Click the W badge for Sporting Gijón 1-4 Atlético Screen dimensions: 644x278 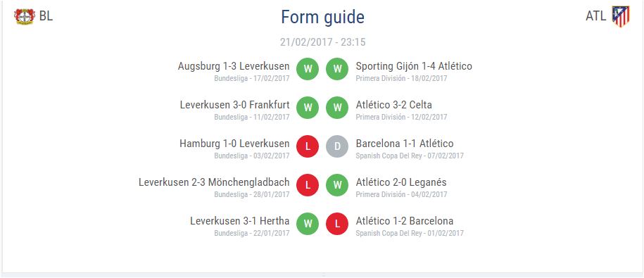point(337,70)
